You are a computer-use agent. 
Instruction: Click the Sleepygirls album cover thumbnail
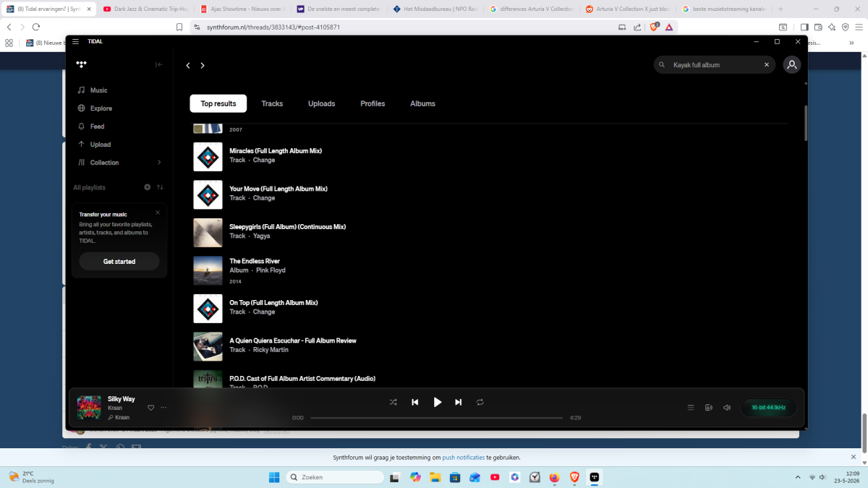click(208, 233)
